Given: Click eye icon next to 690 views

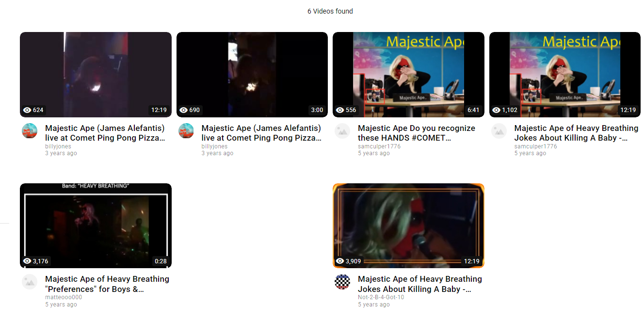Looking at the screenshot, I should pos(184,110).
